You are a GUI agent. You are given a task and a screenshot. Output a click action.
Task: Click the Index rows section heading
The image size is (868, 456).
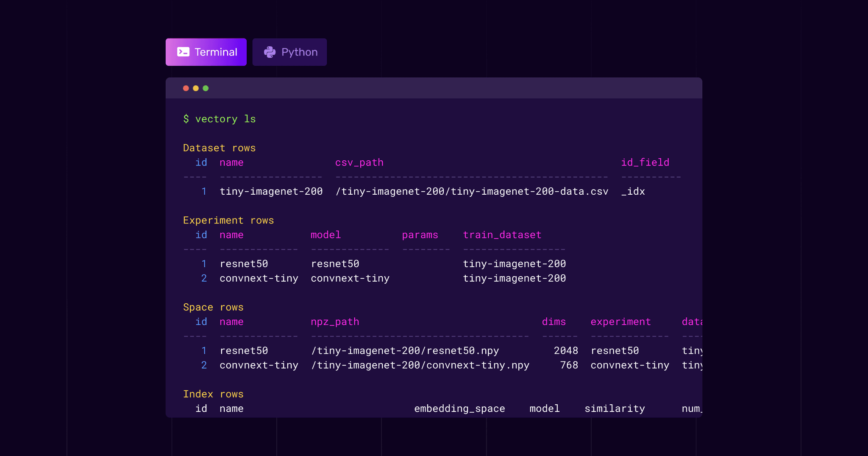point(213,394)
